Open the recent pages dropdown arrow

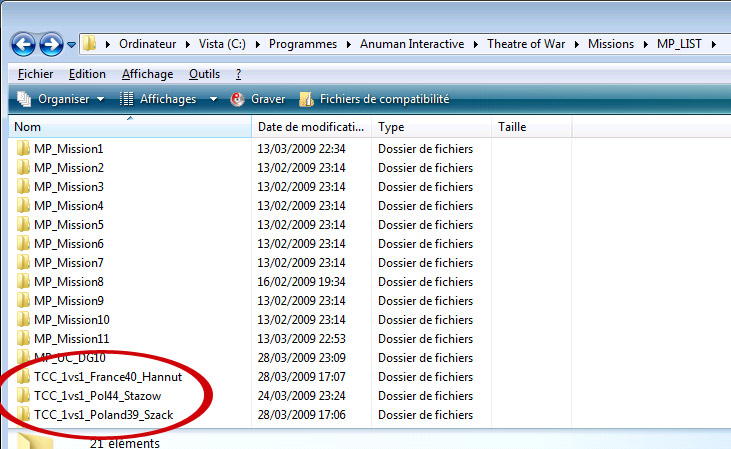point(71,45)
